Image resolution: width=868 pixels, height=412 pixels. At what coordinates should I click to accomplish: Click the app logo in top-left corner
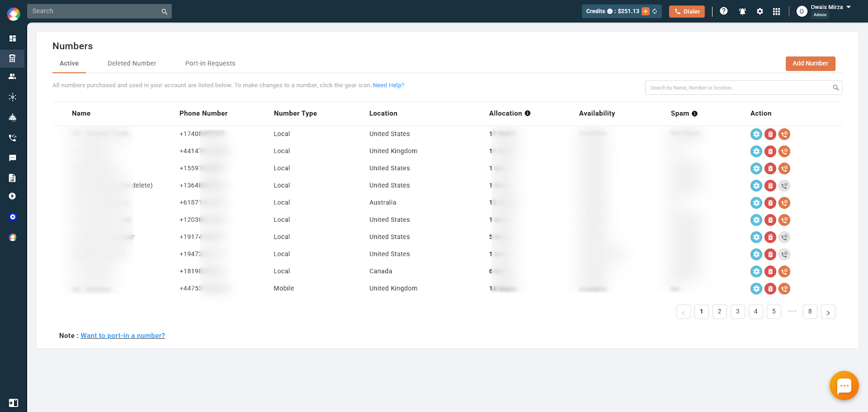click(13, 14)
